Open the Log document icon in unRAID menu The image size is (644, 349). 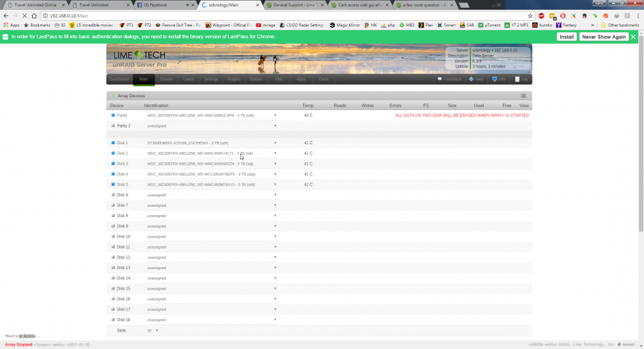click(517, 79)
